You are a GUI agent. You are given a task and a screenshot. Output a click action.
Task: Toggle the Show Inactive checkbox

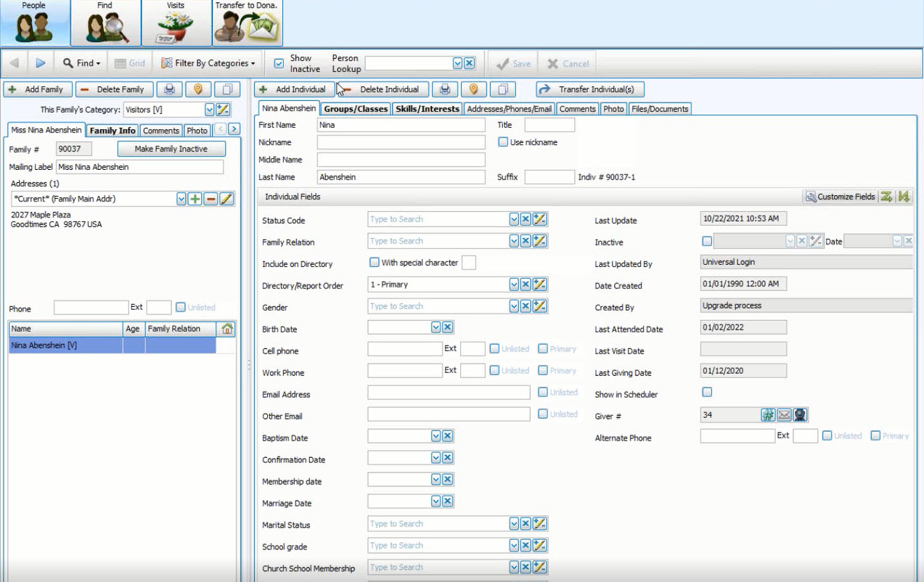(279, 63)
